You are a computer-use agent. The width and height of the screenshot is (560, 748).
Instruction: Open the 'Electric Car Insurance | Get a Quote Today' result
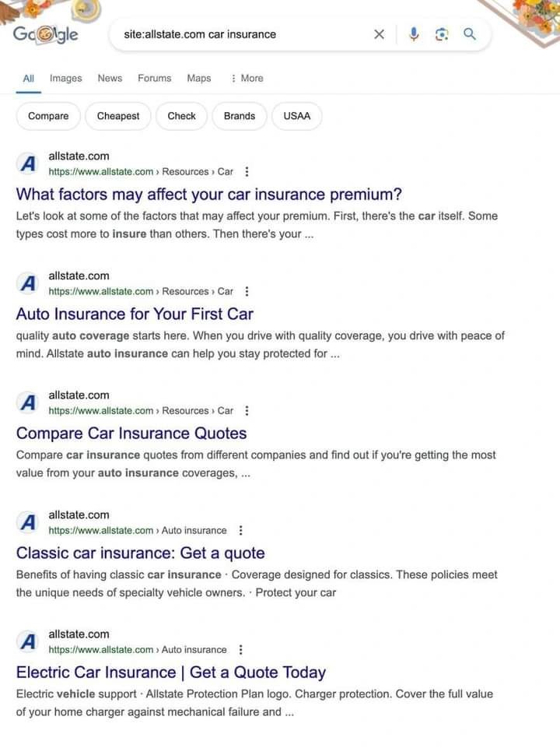(170, 672)
